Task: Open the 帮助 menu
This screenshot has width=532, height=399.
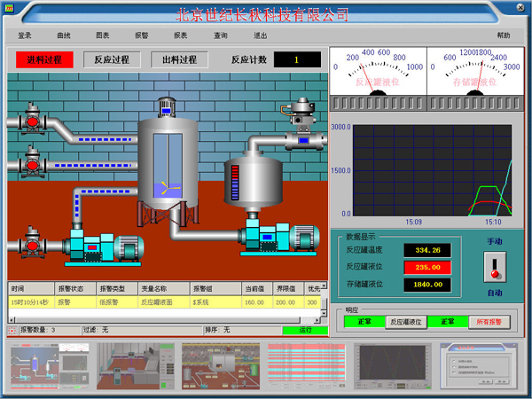Action: click(504, 35)
